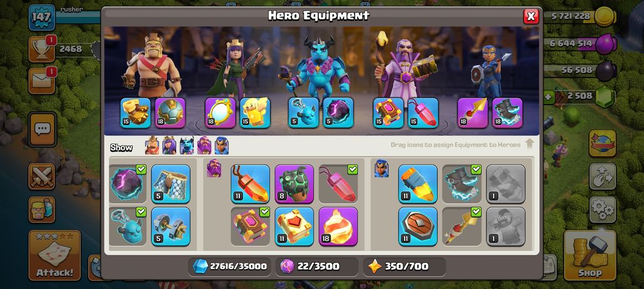The height and width of the screenshot is (289, 644).
Task: Select the level 11 Royal Champion shield equipment
Action: tap(418, 226)
